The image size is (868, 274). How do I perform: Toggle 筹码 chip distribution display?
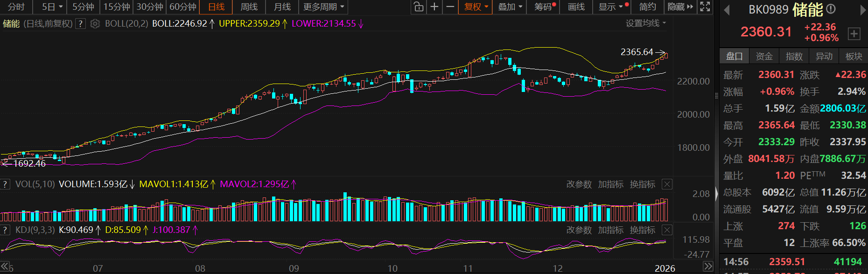pos(545,7)
